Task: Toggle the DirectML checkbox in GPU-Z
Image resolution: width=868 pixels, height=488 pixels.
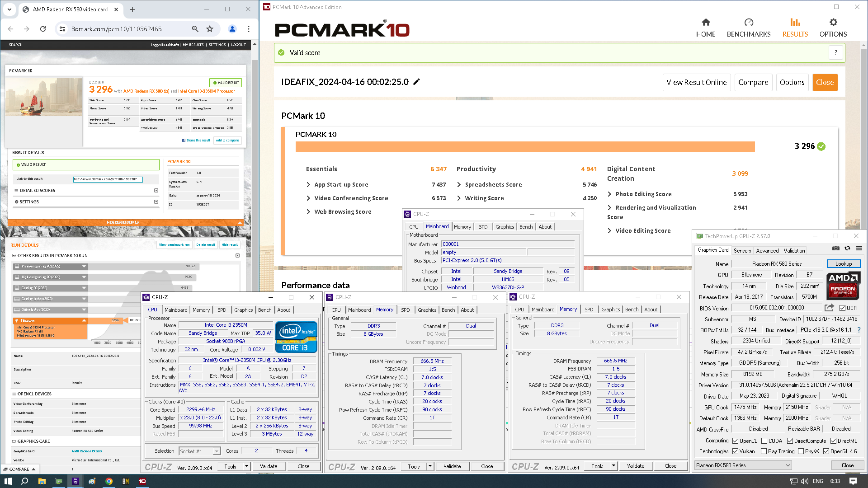Action: tap(834, 441)
